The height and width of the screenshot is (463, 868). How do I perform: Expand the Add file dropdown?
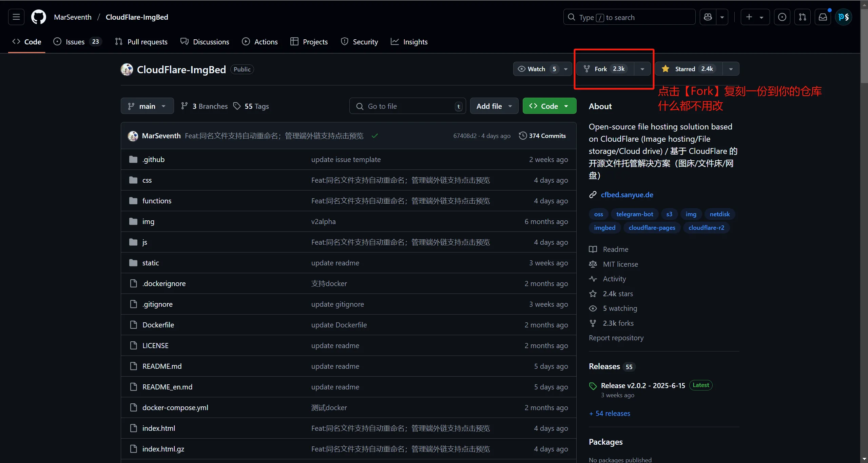494,106
